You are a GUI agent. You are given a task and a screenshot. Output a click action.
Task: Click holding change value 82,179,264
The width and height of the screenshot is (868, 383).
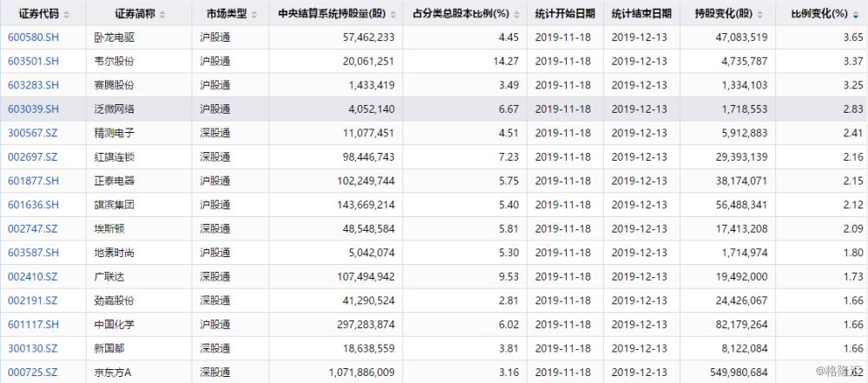741,325
